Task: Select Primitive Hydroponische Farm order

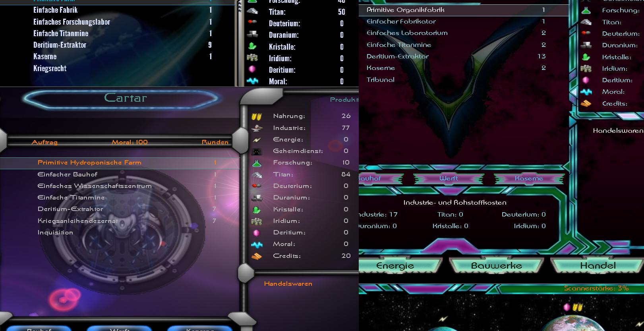Action: click(120, 163)
